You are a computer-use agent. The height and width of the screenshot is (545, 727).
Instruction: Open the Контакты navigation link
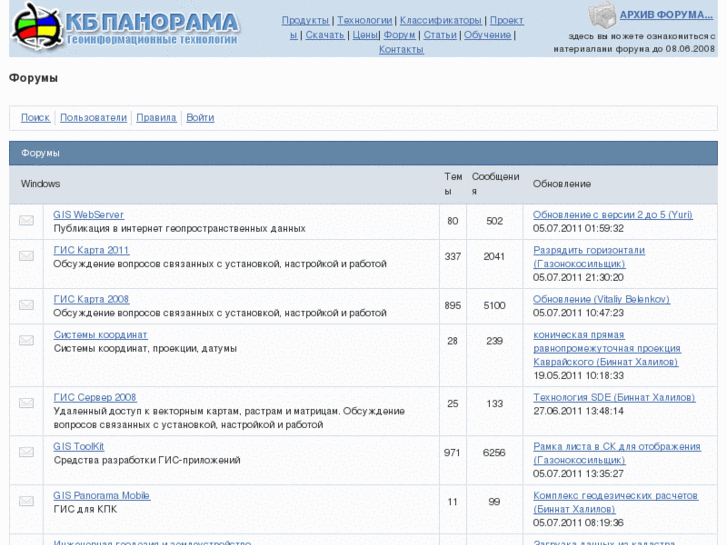point(401,49)
